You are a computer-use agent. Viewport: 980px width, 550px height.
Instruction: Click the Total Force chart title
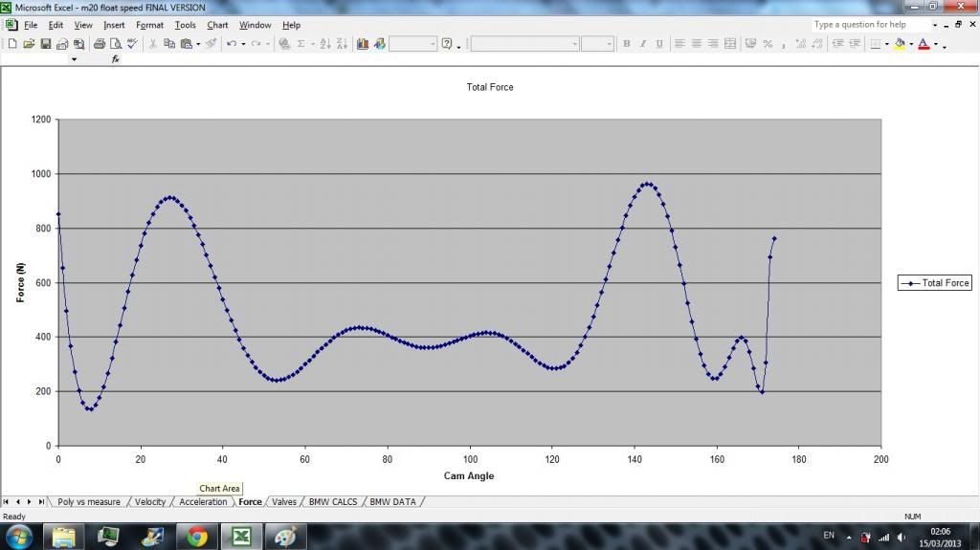coord(490,87)
